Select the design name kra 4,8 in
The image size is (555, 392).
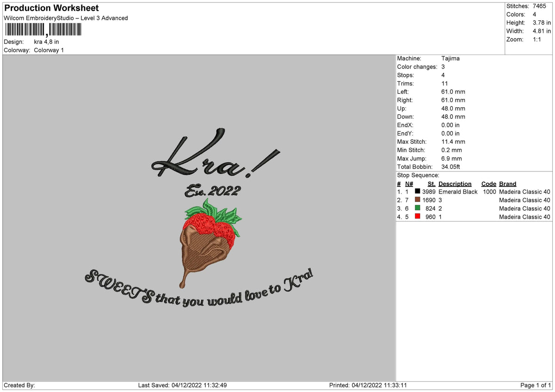(46, 42)
